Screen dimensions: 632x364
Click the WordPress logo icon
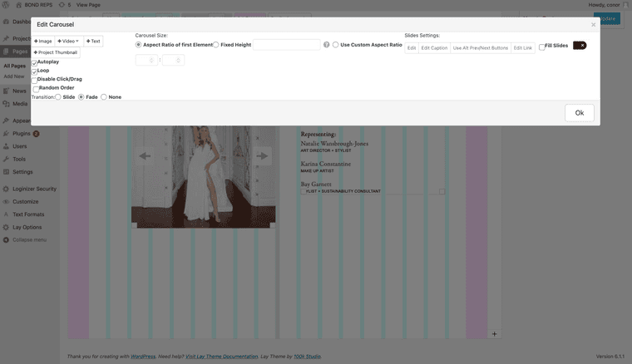[x=7, y=5]
